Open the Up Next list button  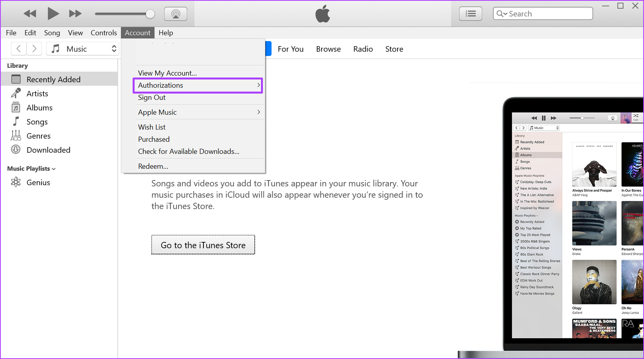click(470, 14)
